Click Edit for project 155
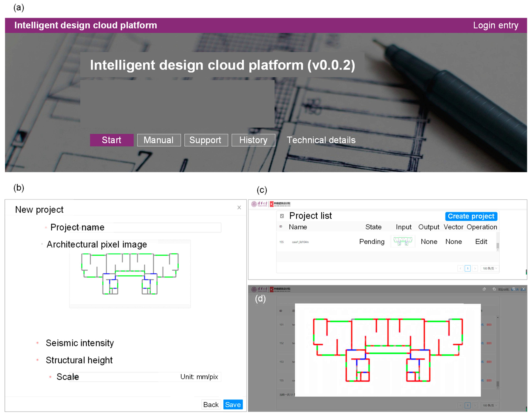This screenshot has height=416, width=532. pos(481,242)
